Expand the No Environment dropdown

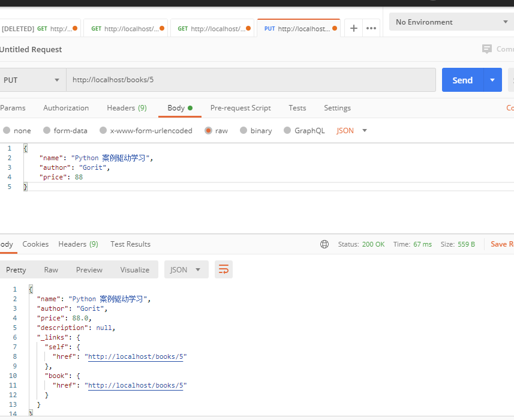click(451, 22)
